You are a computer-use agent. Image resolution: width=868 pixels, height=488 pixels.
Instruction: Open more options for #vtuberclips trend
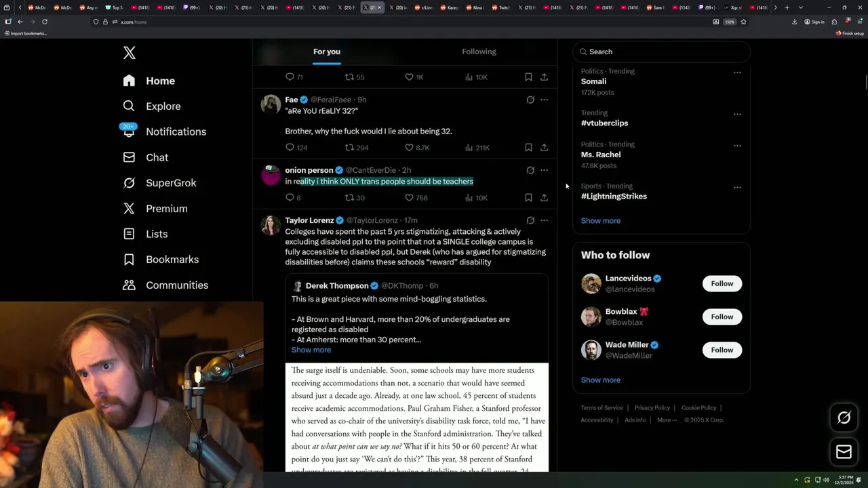737,115
